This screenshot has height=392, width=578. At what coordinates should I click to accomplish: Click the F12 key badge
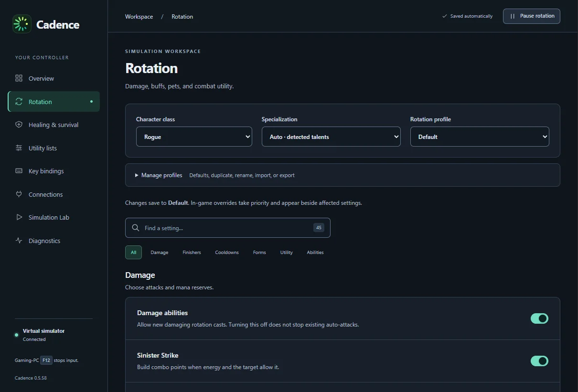(x=46, y=360)
